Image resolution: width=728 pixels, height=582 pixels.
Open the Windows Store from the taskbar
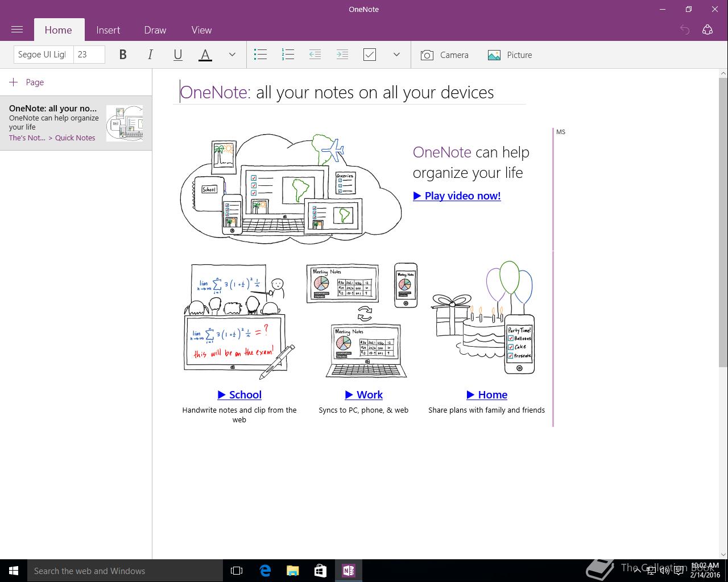[x=321, y=571]
